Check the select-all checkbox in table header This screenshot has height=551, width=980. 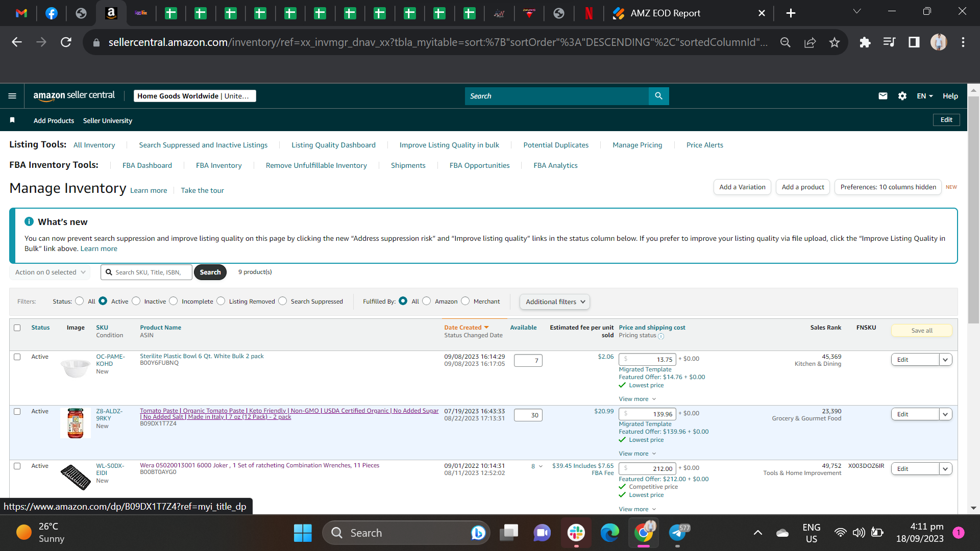coord(17,328)
